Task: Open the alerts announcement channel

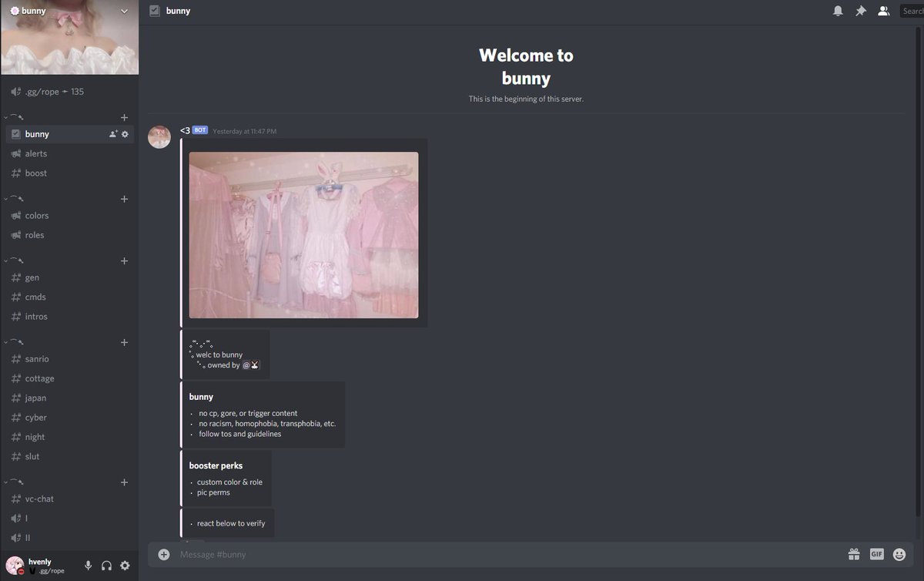Action: 69,153
